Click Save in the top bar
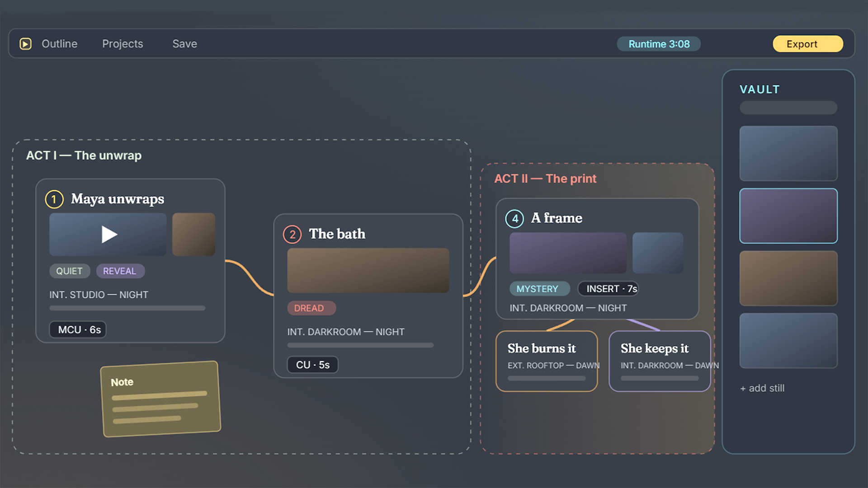This screenshot has width=868, height=488. pyautogui.click(x=184, y=44)
